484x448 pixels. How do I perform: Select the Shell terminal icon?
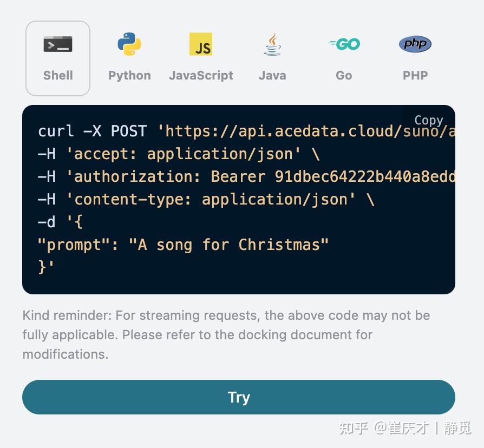(x=58, y=44)
